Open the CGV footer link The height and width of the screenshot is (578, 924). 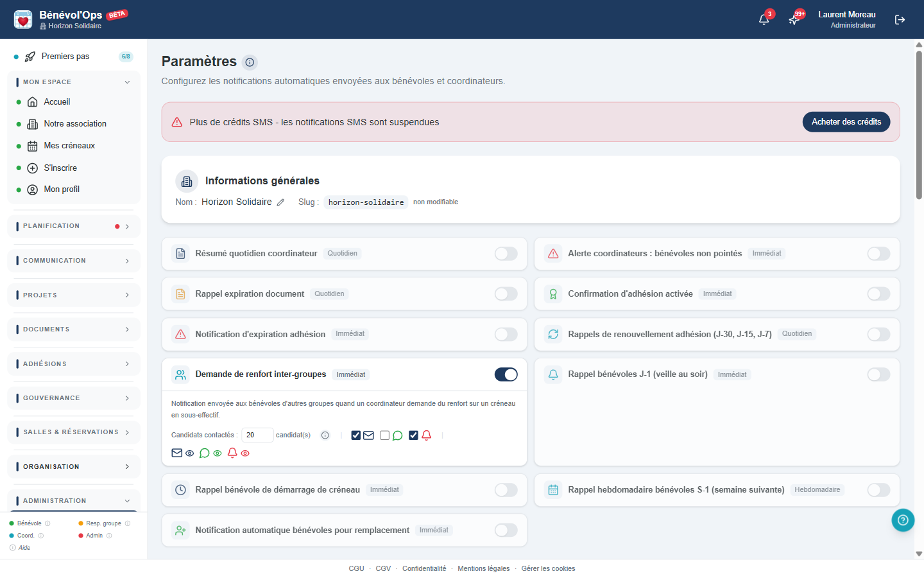383,569
